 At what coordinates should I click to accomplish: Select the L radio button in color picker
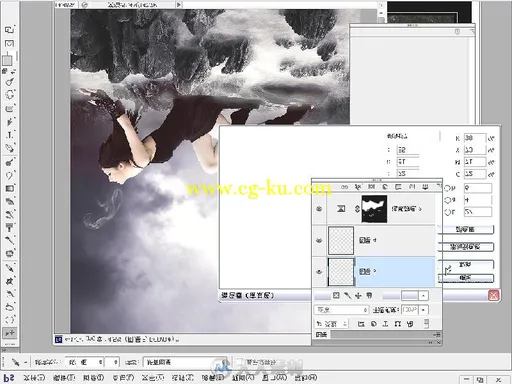click(x=447, y=212)
